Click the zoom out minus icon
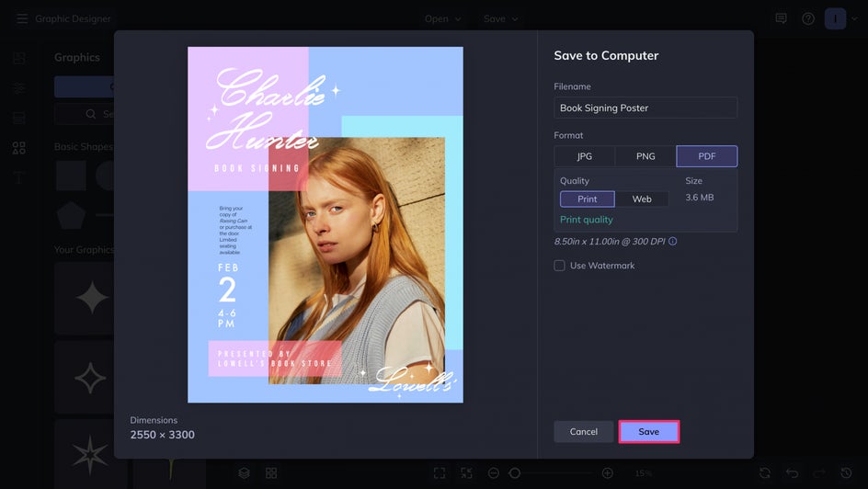 coord(494,473)
